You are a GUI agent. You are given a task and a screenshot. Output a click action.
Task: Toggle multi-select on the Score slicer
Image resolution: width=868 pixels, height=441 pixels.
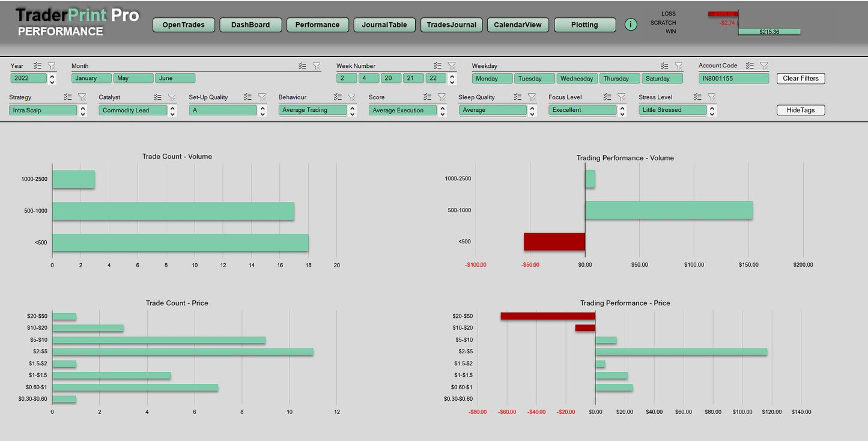[428, 97]
